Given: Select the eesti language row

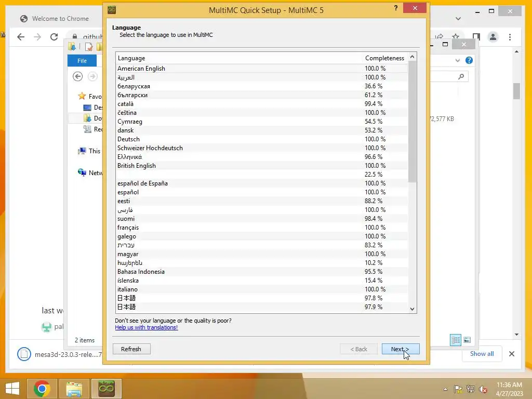Looking at the screenshot, I should pyautogui.click(x=262, y=201).
